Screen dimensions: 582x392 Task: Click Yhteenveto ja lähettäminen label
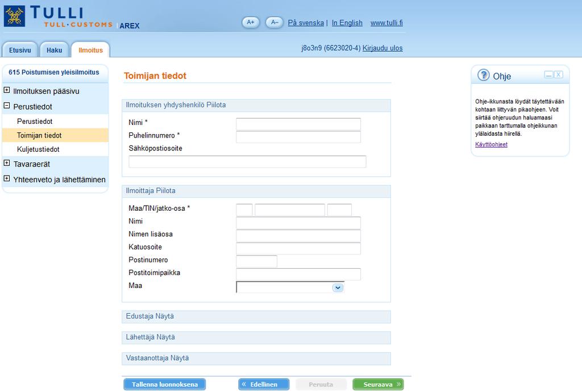pos(59,180)
